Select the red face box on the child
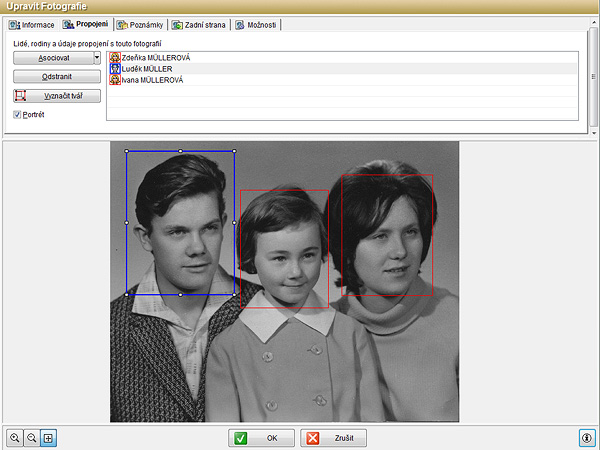 pyautogui.click(x=284, y=249)
